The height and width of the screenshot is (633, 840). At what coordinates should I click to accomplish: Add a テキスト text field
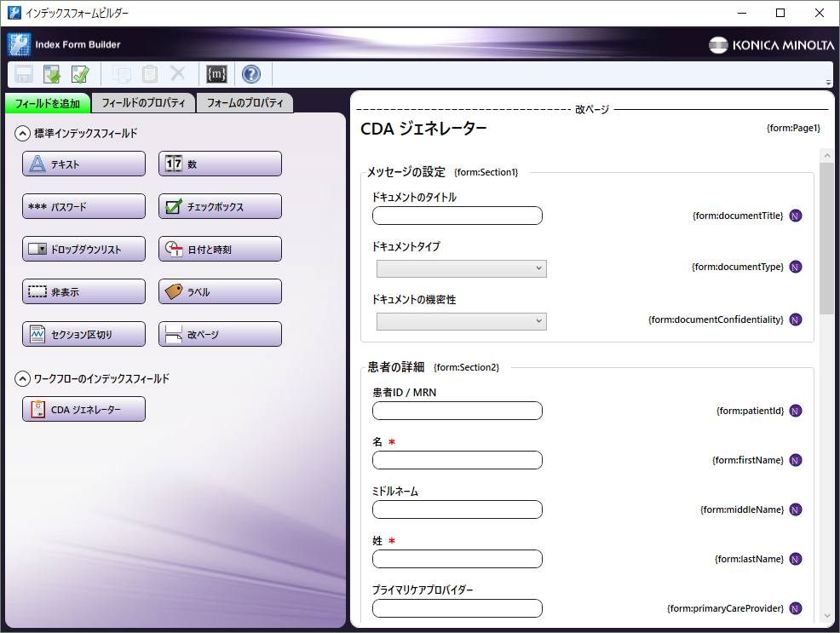(x=83, y=164)
